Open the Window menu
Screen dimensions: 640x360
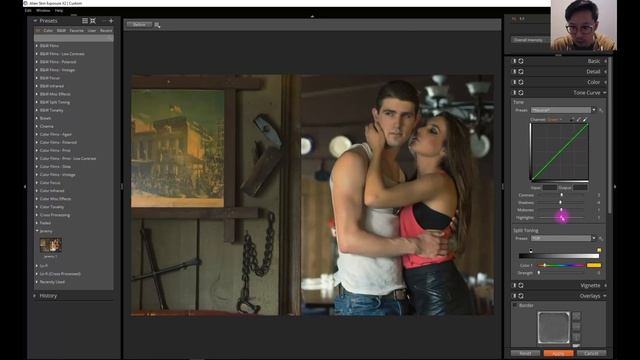point(43,11)
